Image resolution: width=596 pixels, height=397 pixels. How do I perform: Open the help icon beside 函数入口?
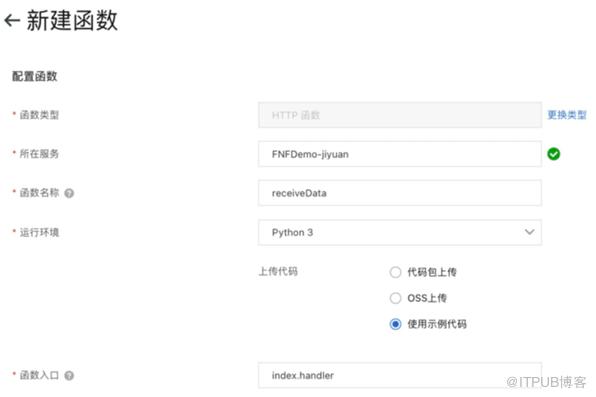point(69,376)
